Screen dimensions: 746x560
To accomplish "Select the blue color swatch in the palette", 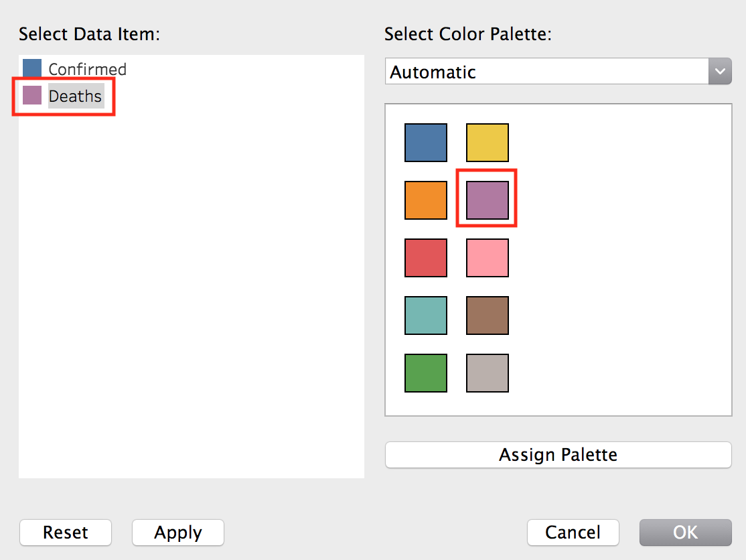I will [425, 142].
